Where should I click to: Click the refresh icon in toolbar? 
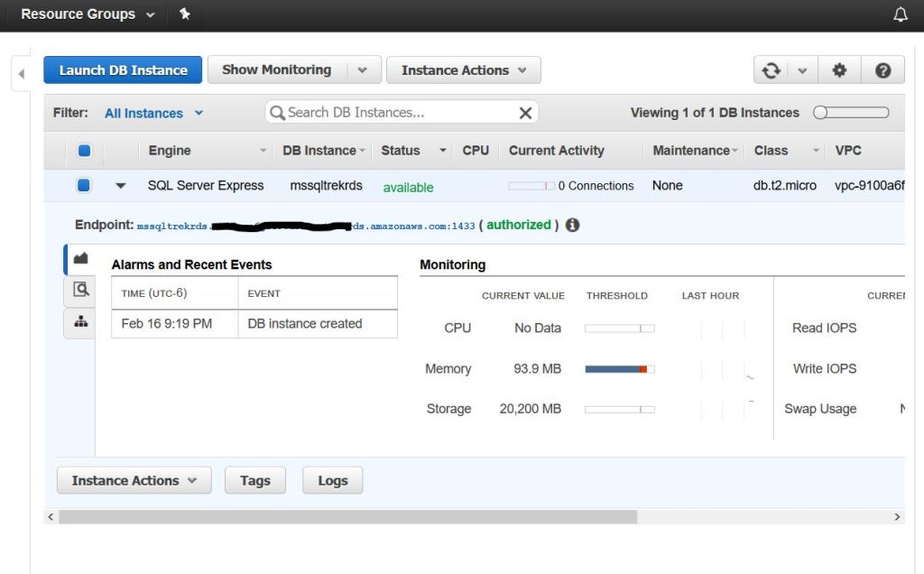coord(772,70)
